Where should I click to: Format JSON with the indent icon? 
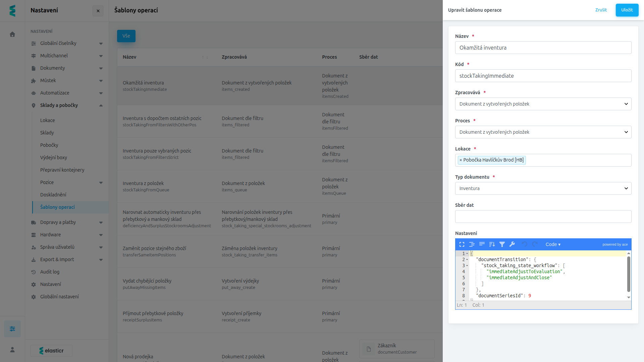[x=472, y=244]
